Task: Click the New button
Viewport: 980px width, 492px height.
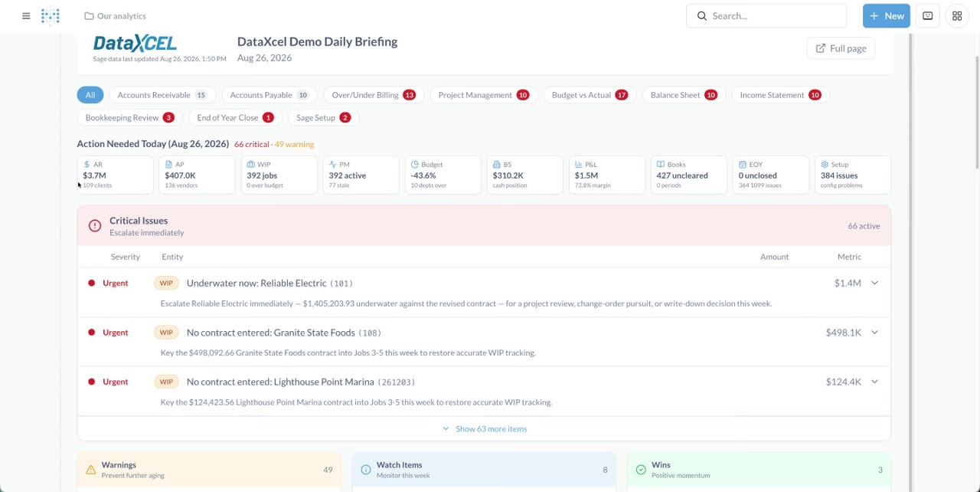Action: click(886, 16)
